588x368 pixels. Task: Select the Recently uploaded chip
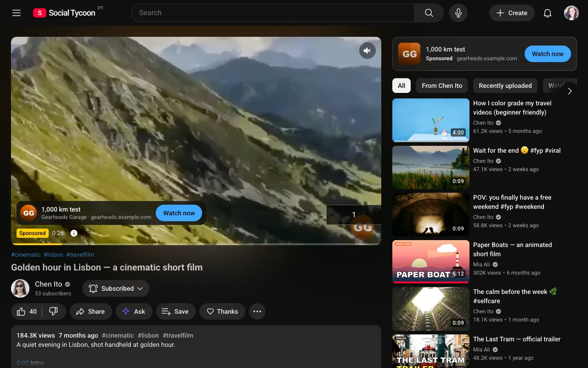[505, 86]
